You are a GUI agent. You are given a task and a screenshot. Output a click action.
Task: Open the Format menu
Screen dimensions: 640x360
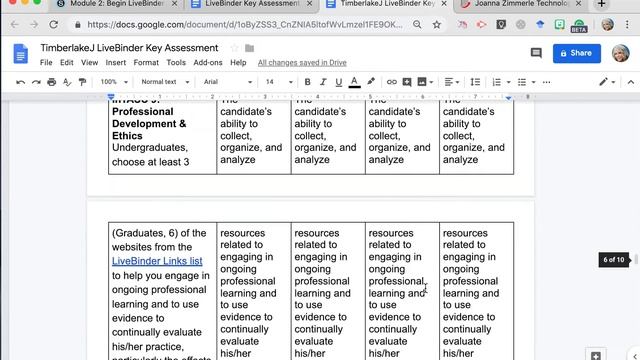click(x=146, y=62)
